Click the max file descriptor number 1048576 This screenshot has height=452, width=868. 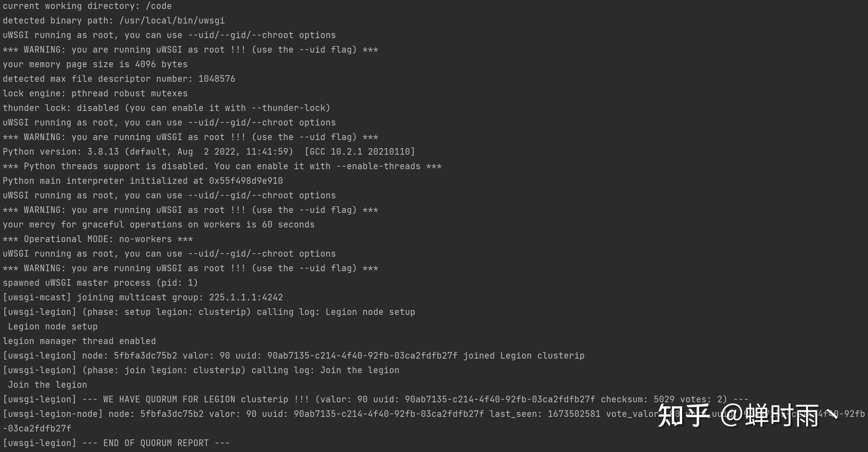(217, 79)
